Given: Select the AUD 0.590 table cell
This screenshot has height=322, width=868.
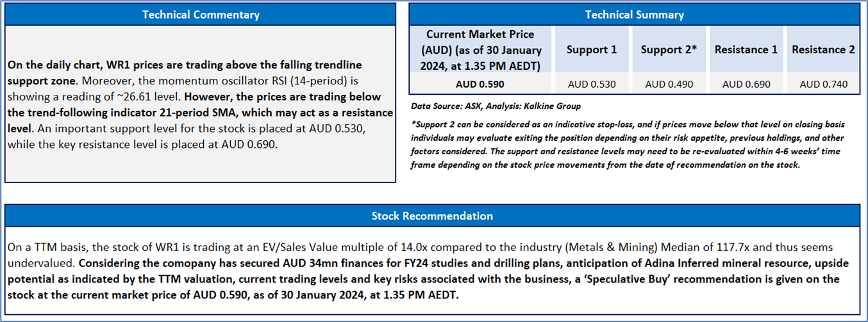Looking at the screenshot, I should point(480,84).
